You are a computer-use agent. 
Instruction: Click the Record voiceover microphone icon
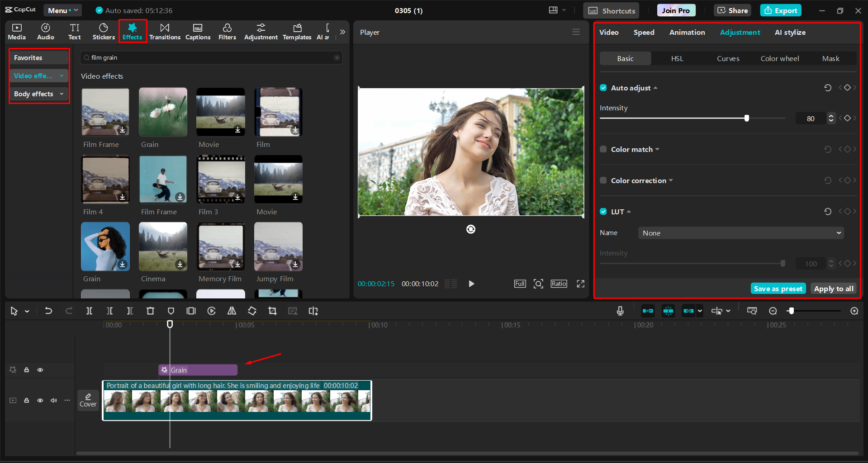[x=620, y=311]
